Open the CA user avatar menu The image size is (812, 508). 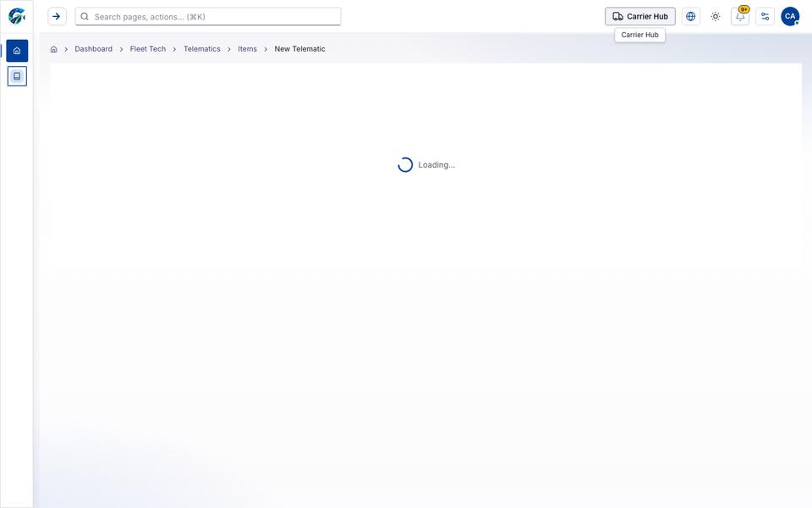[790, 17]
